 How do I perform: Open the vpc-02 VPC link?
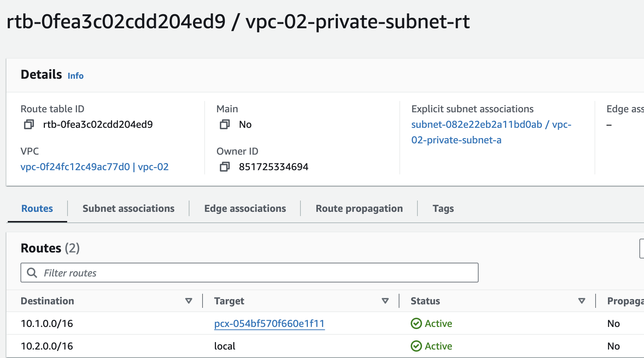[x=94, y=167]
